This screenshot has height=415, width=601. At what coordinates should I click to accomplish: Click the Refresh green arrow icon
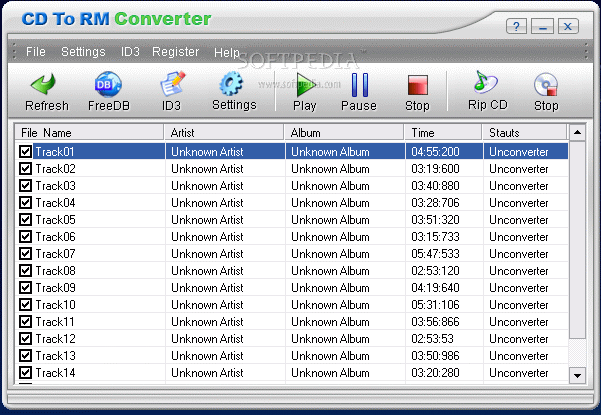tap(43, 84)
